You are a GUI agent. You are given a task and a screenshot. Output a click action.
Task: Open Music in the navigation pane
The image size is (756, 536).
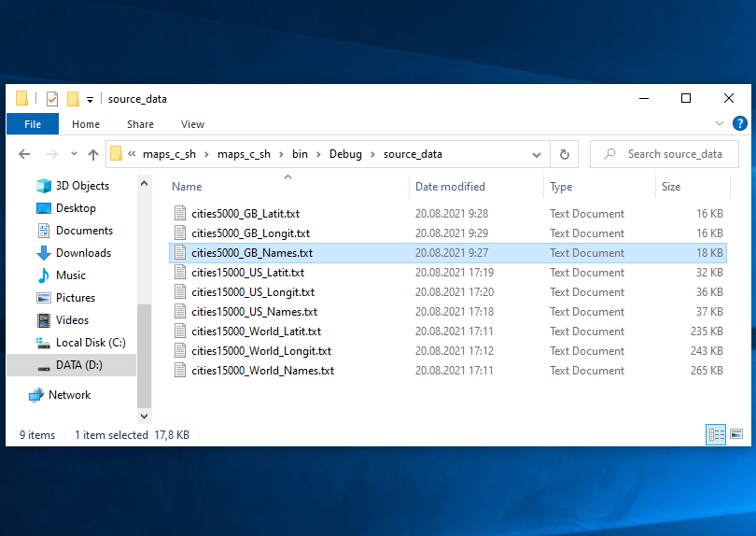(62, 275)
